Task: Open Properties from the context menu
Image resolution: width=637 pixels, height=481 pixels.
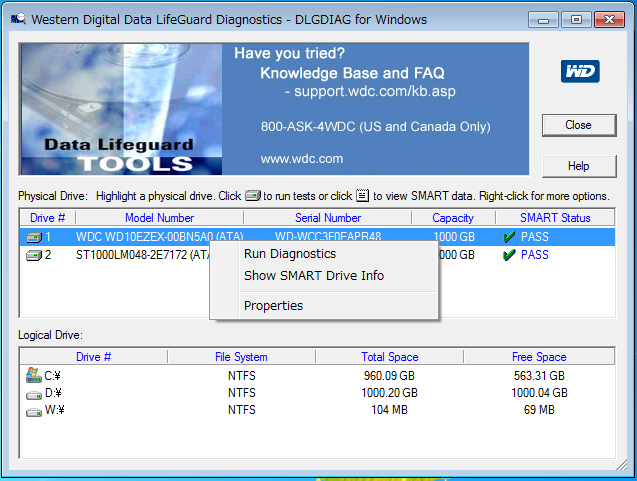Action: [x=273, y=306]
